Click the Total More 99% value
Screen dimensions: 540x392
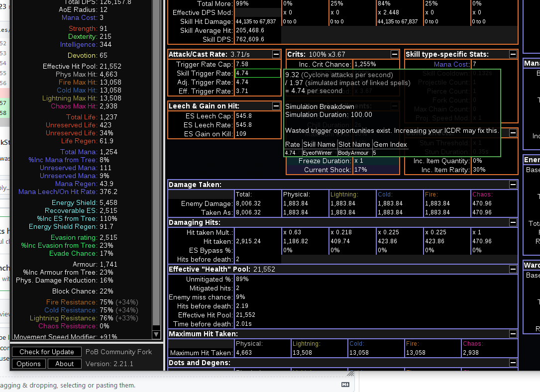tap(242, 3)
